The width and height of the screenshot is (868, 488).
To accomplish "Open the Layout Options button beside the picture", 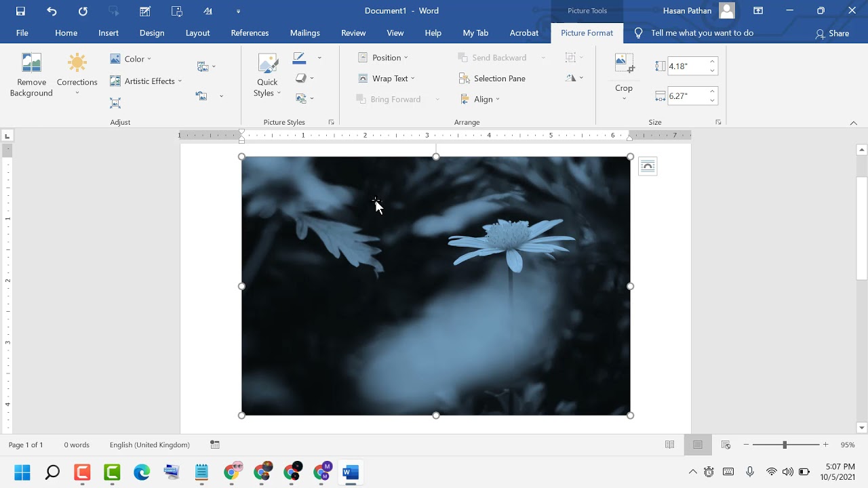I will (648, 166).
